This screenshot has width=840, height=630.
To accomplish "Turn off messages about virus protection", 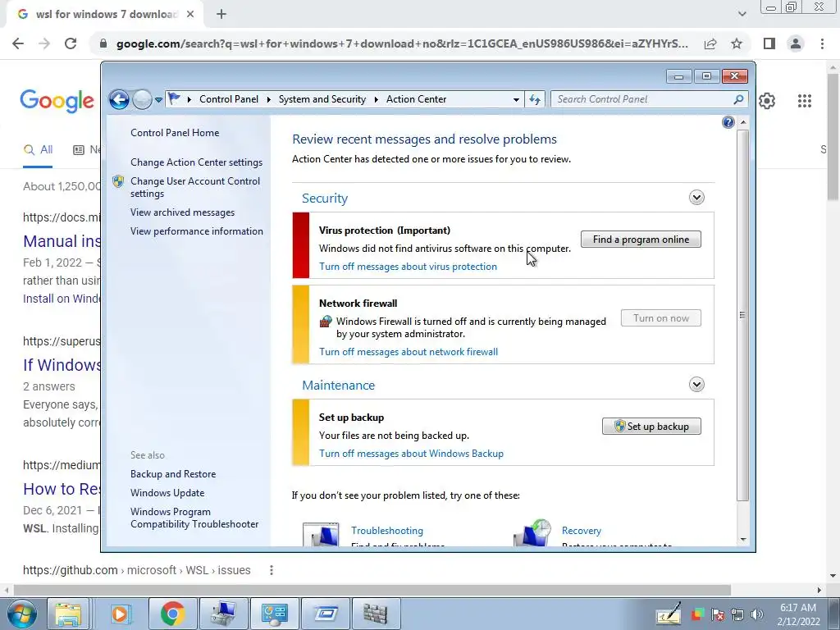I will [x=408, y=267].
